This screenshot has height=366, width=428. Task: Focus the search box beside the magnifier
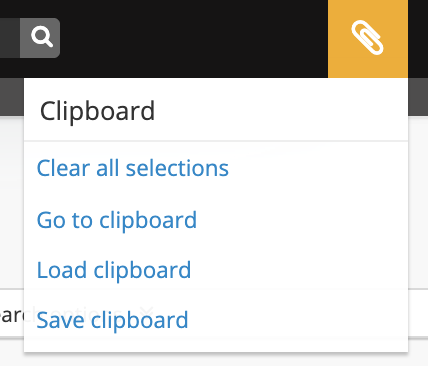(10, 38)
